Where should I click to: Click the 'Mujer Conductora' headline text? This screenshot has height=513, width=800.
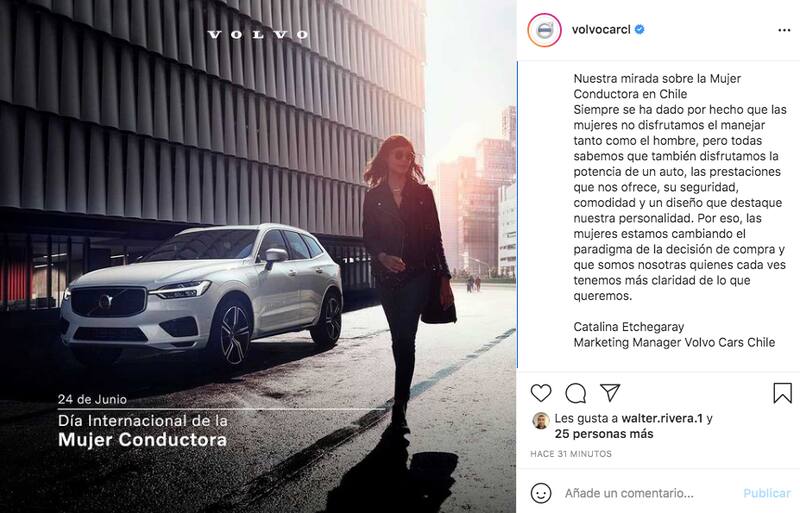tap(142, 440)
